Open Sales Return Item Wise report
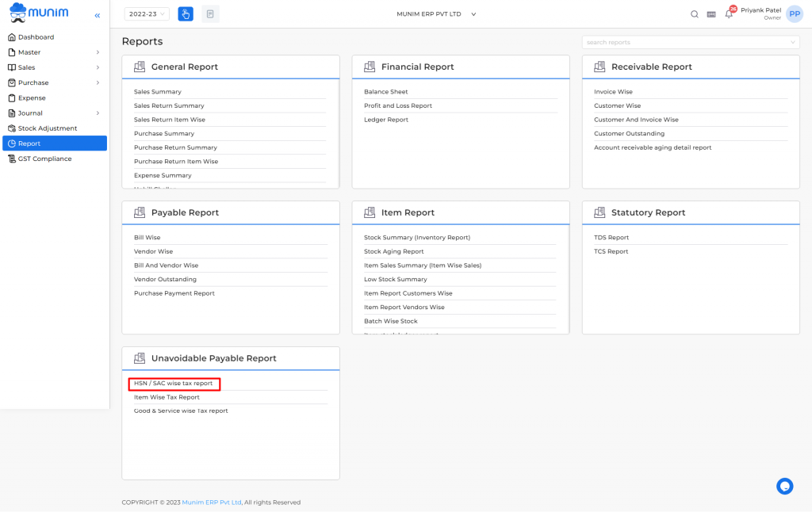812x512 pixels. click(170, 120)
